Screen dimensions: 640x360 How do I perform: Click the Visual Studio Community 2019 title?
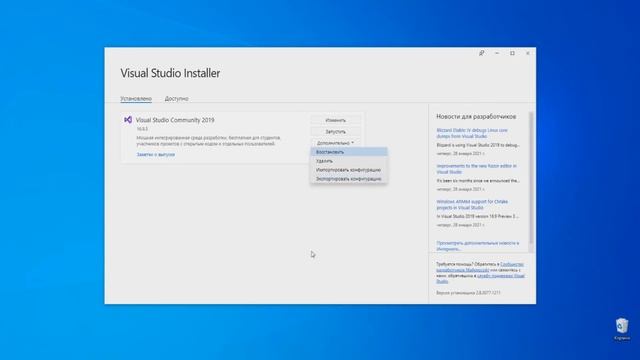(175, 120)
